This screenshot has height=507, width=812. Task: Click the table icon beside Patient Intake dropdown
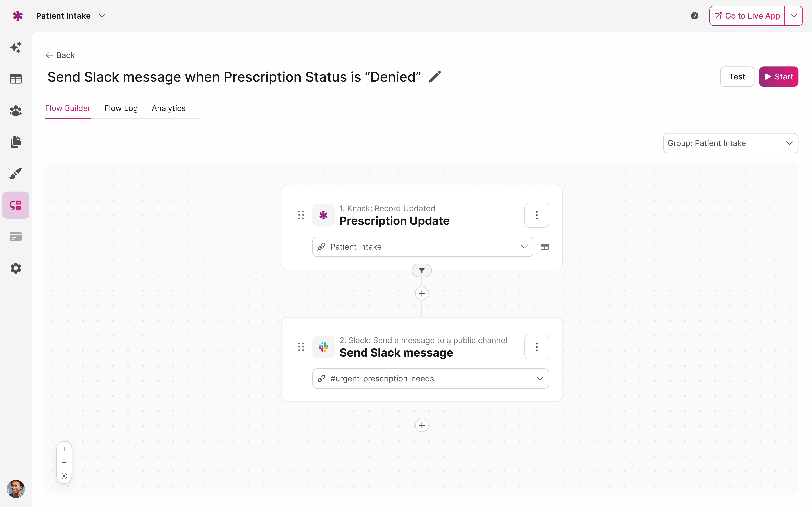click(545, 247)
